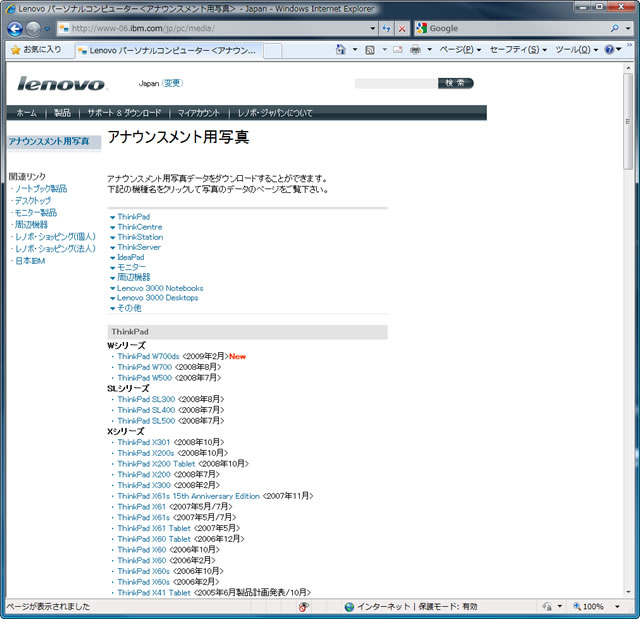The image size is (640, 619).
Task: Refresh the page with the reload icon
Action: pos(386,29)
